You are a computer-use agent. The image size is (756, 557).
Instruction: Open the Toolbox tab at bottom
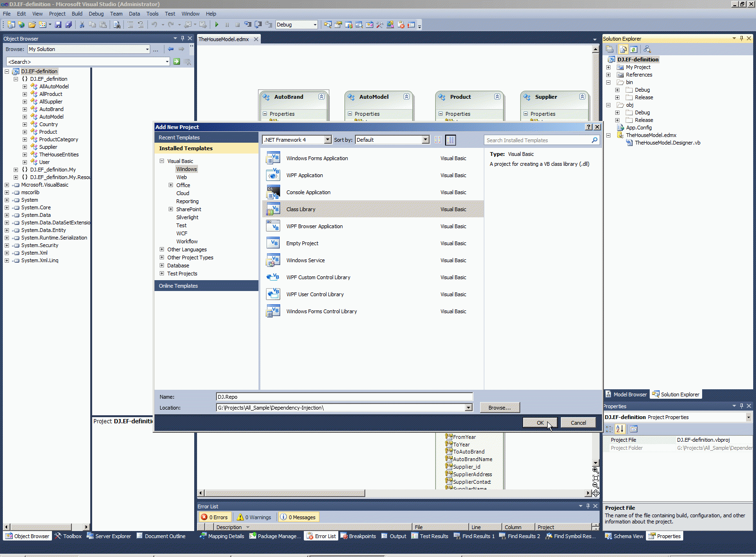pyautogui.click(x=68, y=536)
